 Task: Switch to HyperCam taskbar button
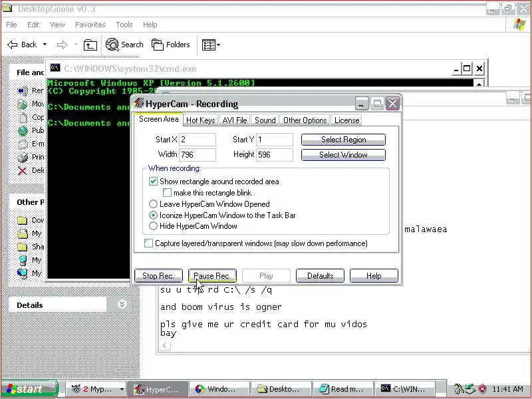click(158, 389)
